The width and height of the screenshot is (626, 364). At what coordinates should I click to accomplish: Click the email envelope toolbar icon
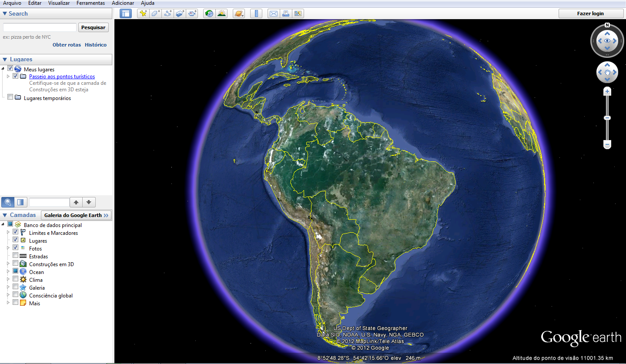273,13
